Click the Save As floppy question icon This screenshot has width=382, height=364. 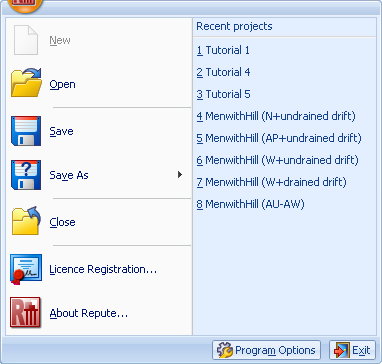(26, 175)
